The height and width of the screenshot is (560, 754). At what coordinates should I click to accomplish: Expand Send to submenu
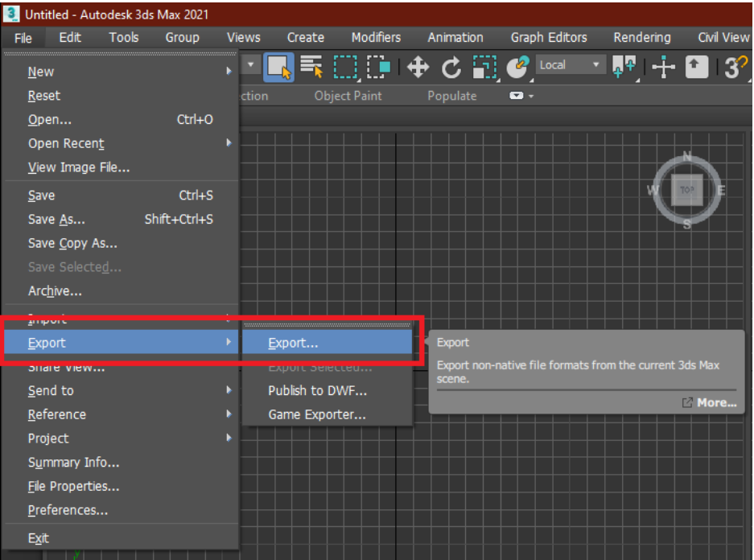(x=122, y=390)
